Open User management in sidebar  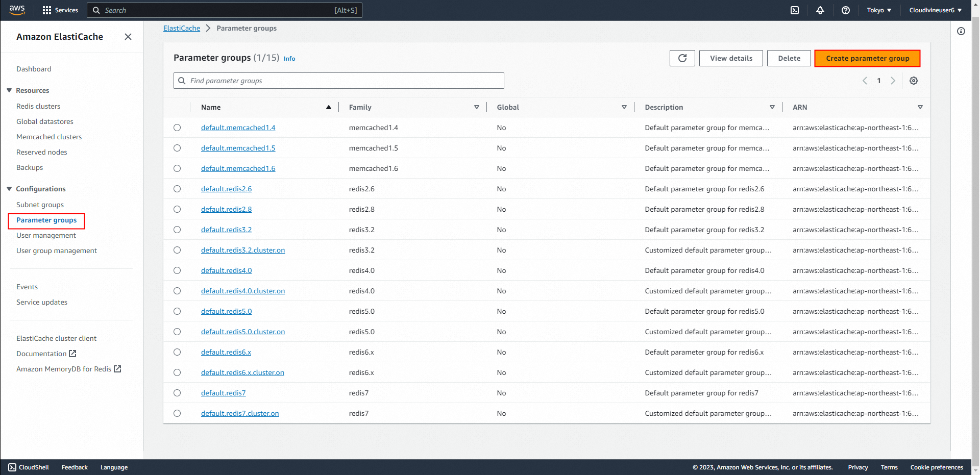(46, 235)
